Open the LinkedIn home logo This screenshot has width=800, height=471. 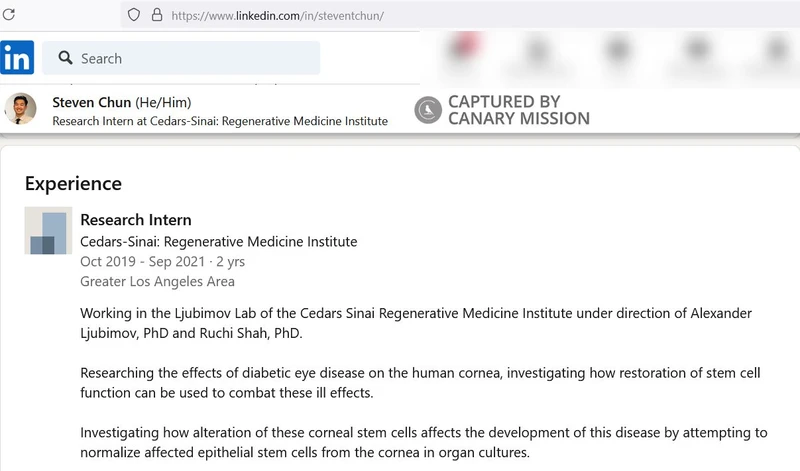[x=17, y=58]
